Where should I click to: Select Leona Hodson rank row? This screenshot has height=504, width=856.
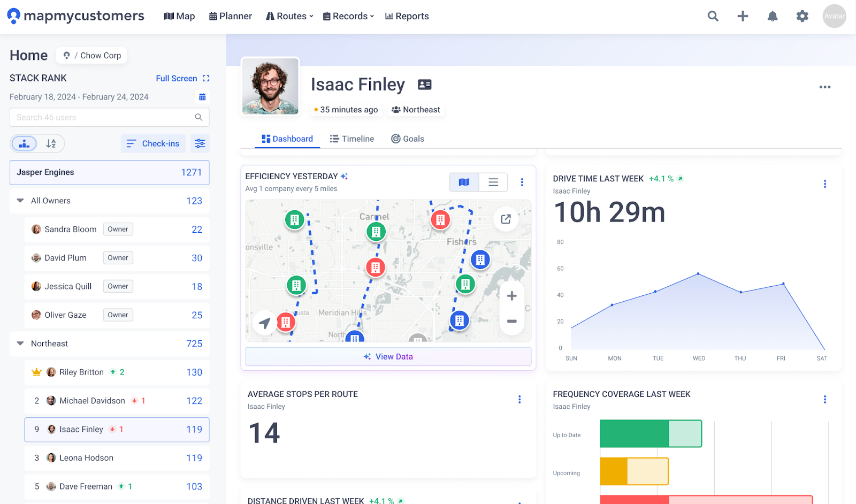tap(117, 458)
